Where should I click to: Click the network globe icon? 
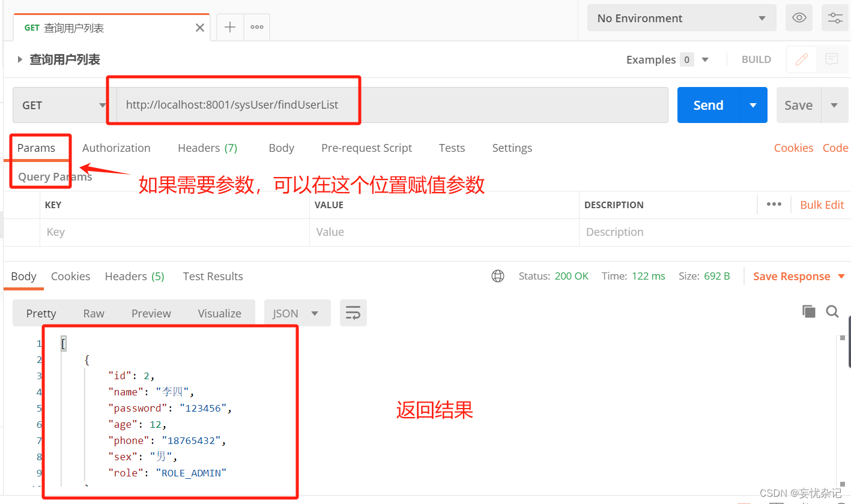tap(498, 276)
